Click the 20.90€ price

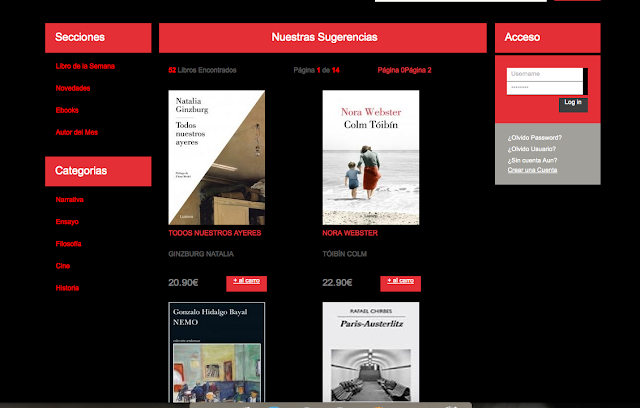click(x=183, y=282)
